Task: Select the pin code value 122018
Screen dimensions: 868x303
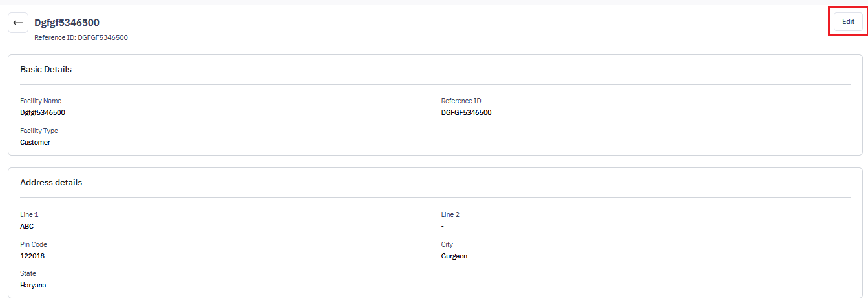Action: tap(32, 256)
